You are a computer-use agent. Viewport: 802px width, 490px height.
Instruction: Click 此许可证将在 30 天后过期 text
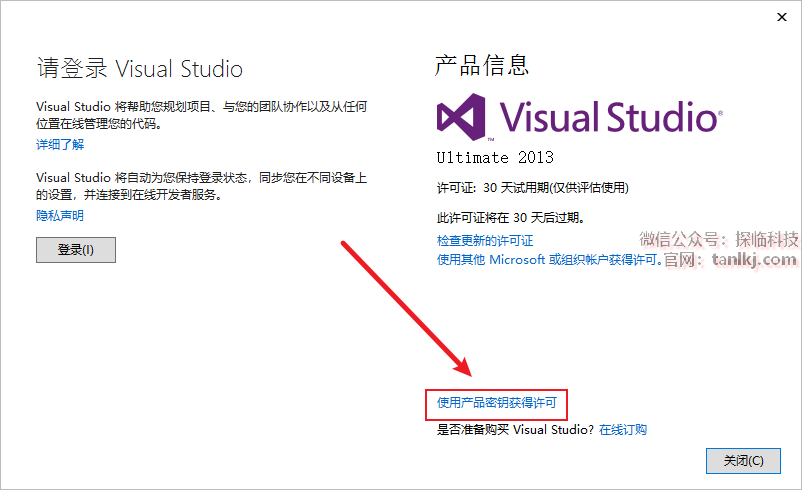[510, 218]
